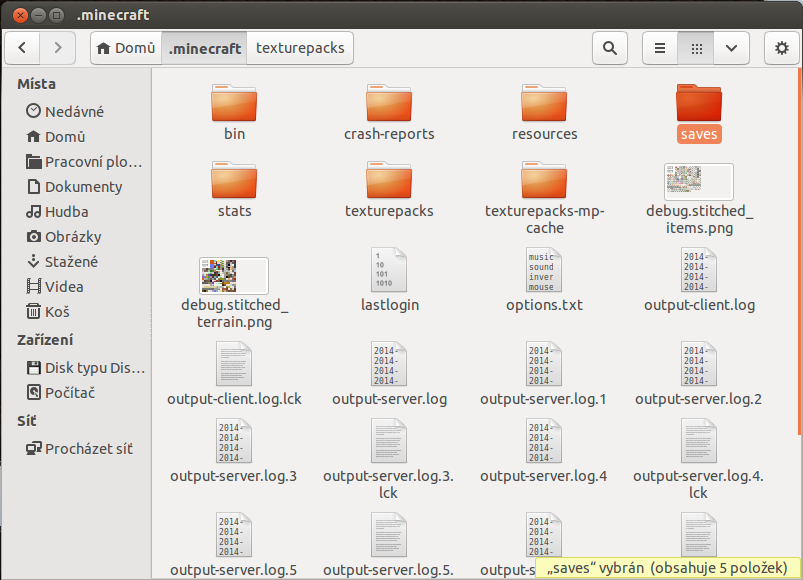Select the output-server.log.4 file icon
This screenshot has width=803, height=580.
pyautogui.click(x=544, y=441)
